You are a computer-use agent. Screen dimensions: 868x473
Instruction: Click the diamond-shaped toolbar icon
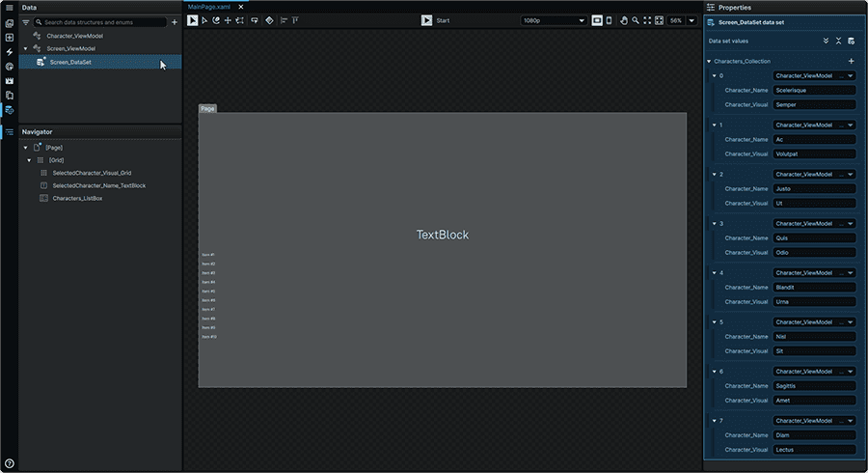[x=269, y=20]
